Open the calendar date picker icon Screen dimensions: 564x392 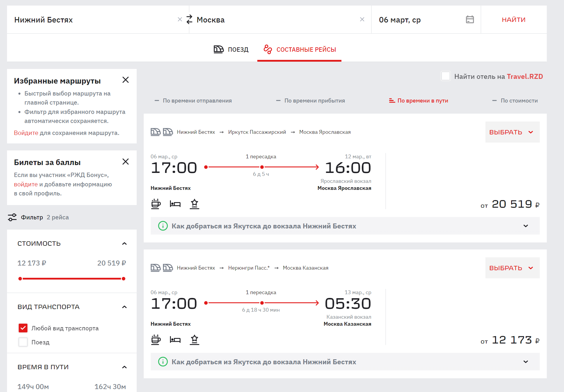(470, 20)
